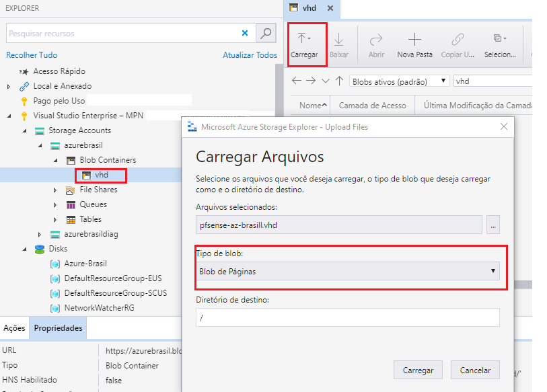Create folder with Nova Pasta icon
Viewport: 547px width, 392px height.
pos(414,40)
